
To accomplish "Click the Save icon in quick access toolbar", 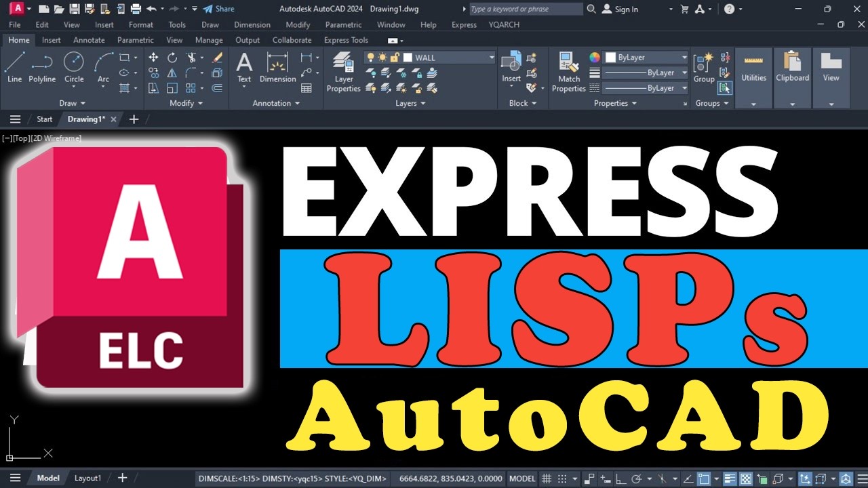I will coord(73,9).
